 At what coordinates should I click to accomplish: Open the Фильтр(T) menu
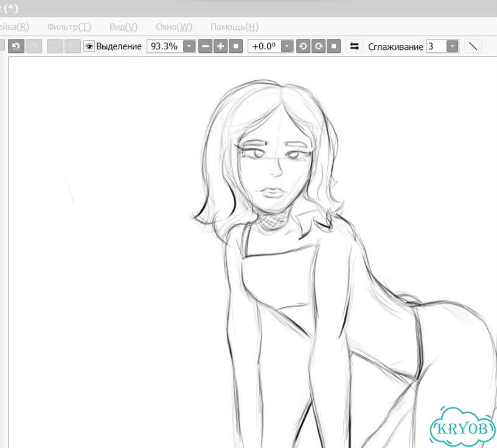coord(69,27)
